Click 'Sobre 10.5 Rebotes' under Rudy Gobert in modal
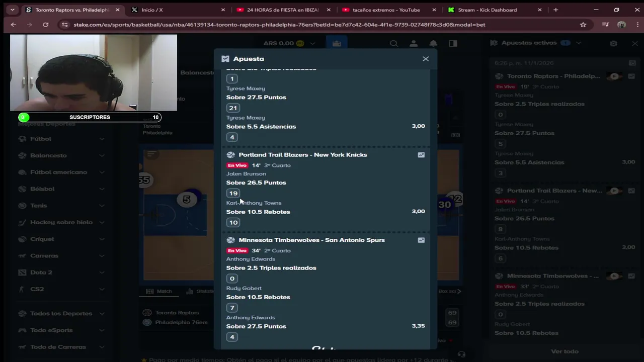Viewport: 644px width, 362px height. click(x=258, y=297)
